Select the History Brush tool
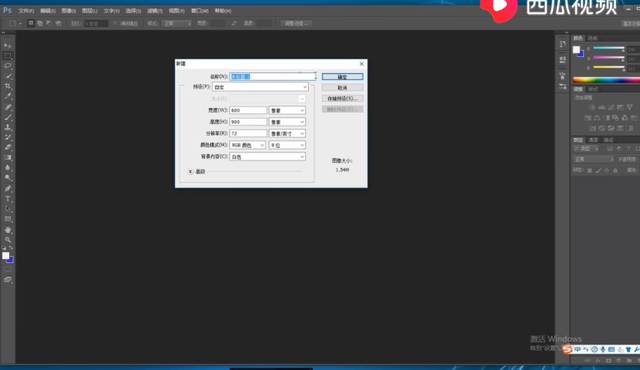The height and width of the screenshot is (370, 640). click(8, 137)
